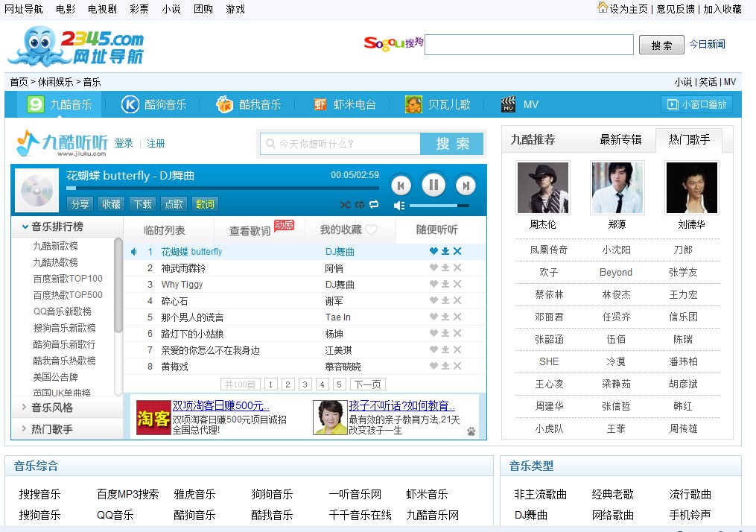Screen dimensions: 756x532
Task: Remove Why Tiggy from the playlist
Action: coord(457,285)
